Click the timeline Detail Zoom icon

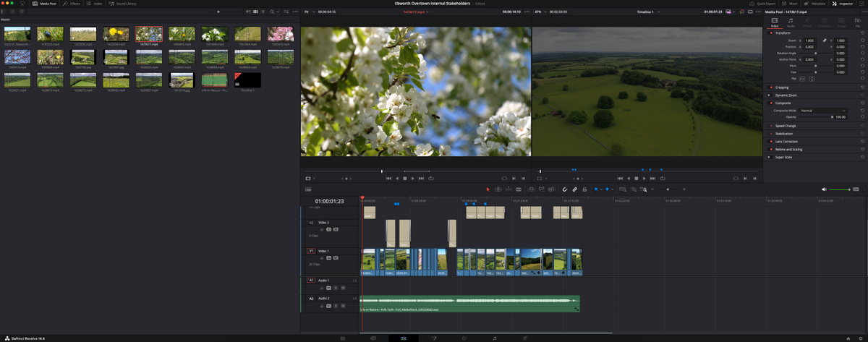tap(633, 189)
